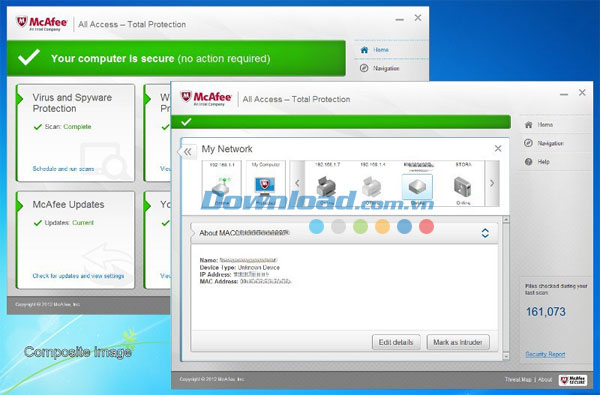Viewport: 600px width, 395px height.
Task: Click the McAfee Secure badge icon
Action: tap(573, 380)
